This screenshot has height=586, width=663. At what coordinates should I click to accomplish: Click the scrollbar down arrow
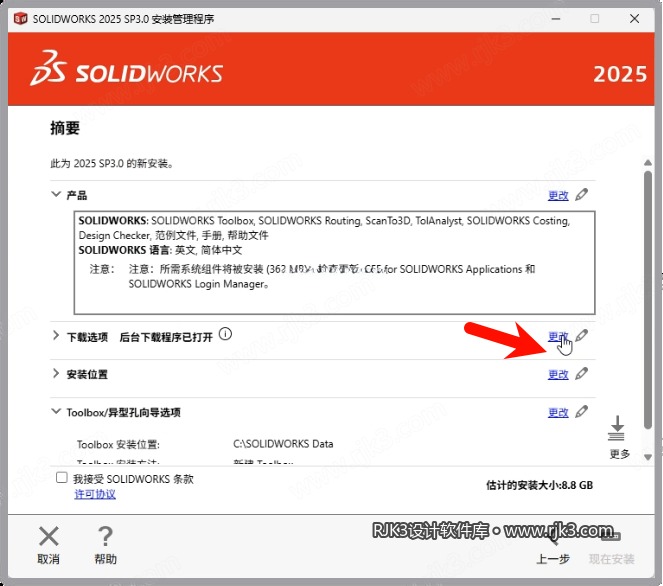648,457
